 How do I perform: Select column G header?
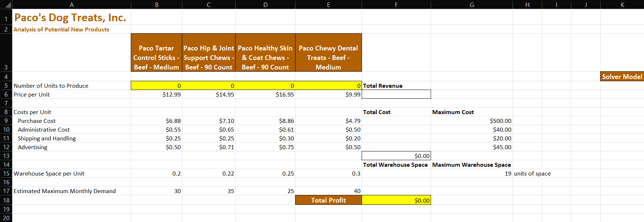click(x=472, y=4)
